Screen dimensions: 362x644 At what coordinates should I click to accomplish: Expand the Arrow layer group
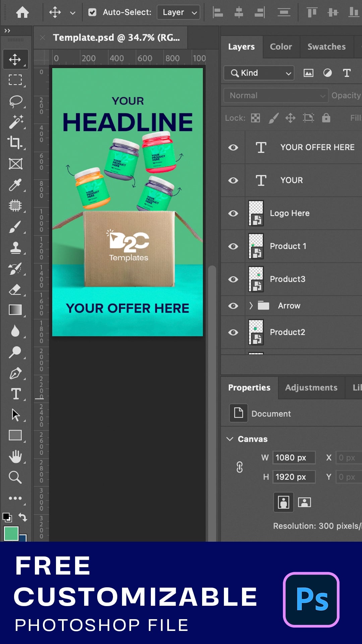[x=251, y=306]
